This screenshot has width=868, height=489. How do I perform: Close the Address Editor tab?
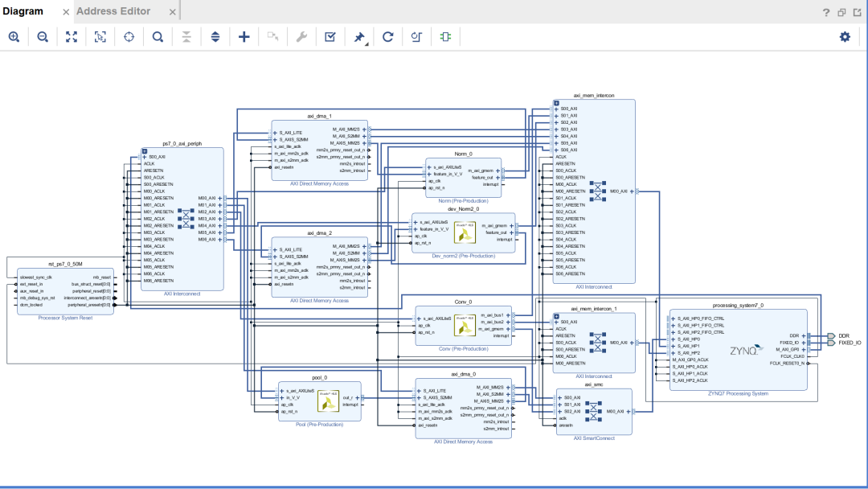(x=172, y=12)
